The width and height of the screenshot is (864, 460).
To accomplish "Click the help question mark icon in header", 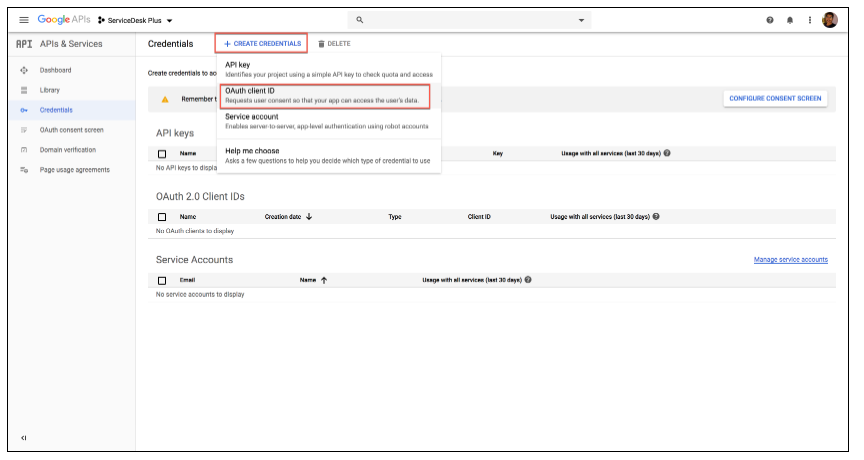I will 770,20.
